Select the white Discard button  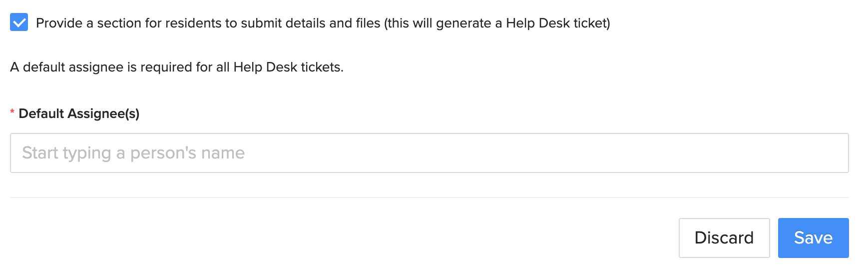coord(724,238)
